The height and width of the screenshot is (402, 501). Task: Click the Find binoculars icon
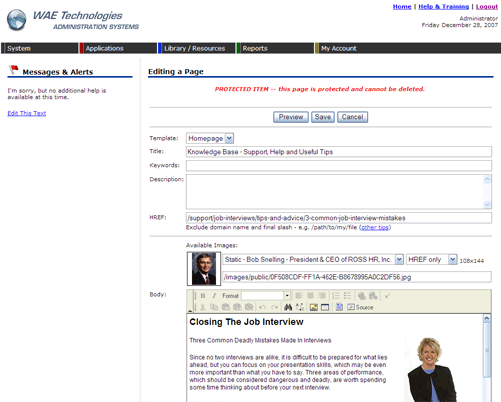coord(288,307)
